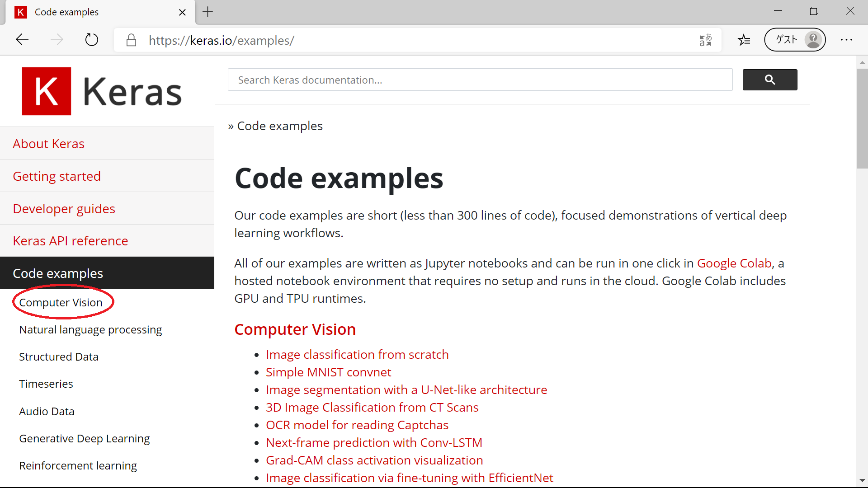Open browser settings ellipsis menu
The image size is (868, 488).
pyautogui.click(x=846, y=40)
